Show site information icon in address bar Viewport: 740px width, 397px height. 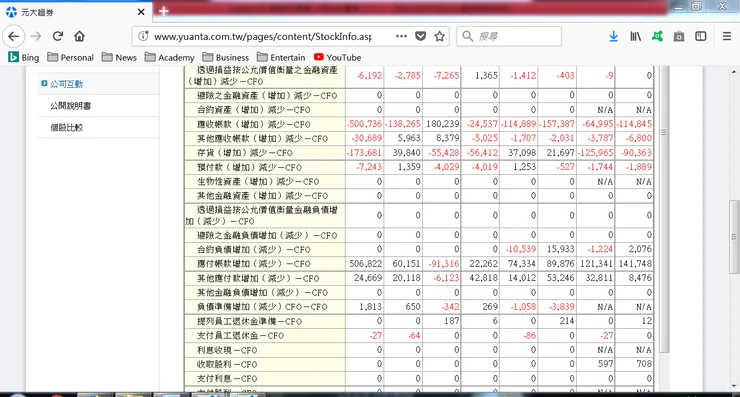point(143,36)
